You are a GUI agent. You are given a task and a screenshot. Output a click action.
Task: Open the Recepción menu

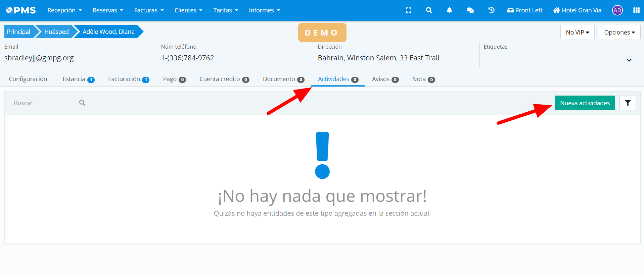click(64, 10)
